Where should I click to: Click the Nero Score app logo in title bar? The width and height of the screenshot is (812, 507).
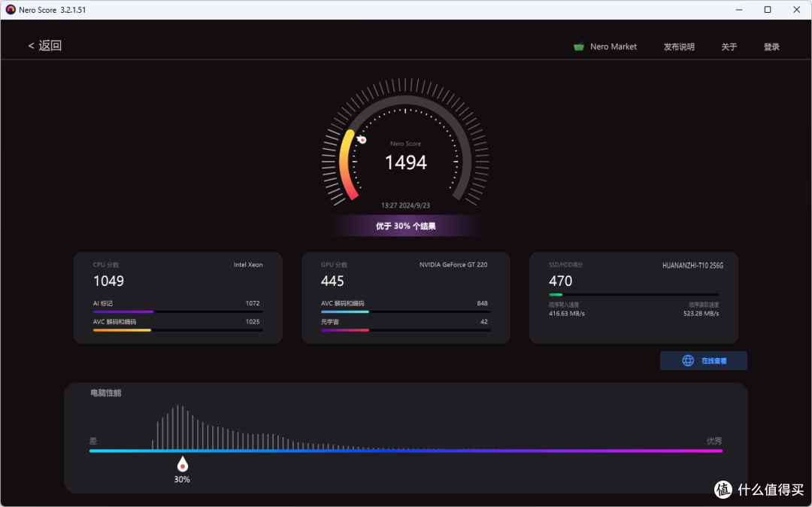(x=11, y=9)
